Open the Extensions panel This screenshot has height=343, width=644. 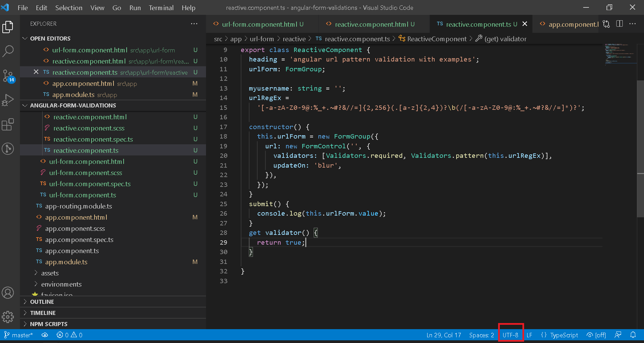tap(8, 125)
